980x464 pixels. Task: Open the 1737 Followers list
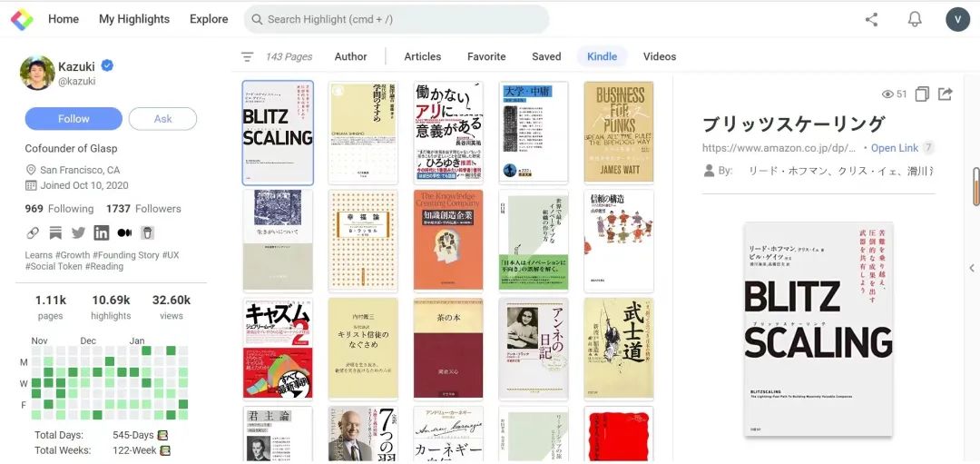143,209
